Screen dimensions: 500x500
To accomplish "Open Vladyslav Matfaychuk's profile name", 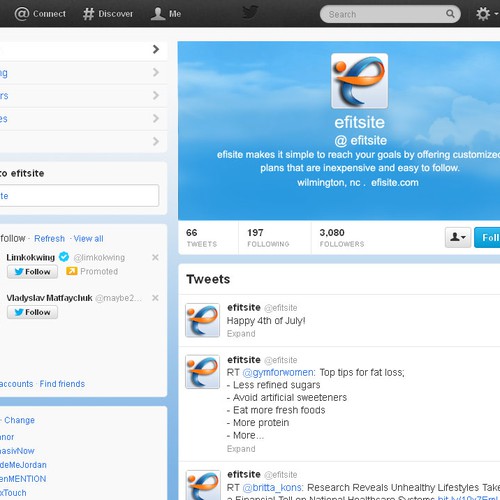I will 49,298.
